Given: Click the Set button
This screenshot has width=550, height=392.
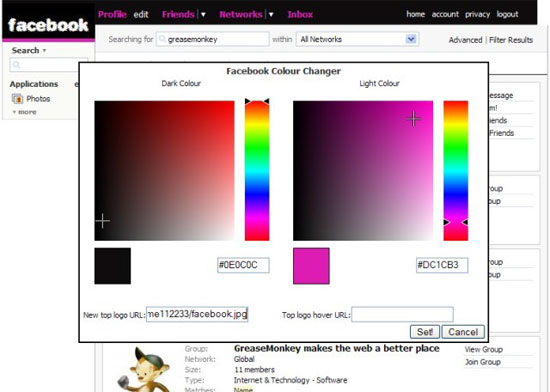Looking at the screenshot, I should tap(425, 332).
